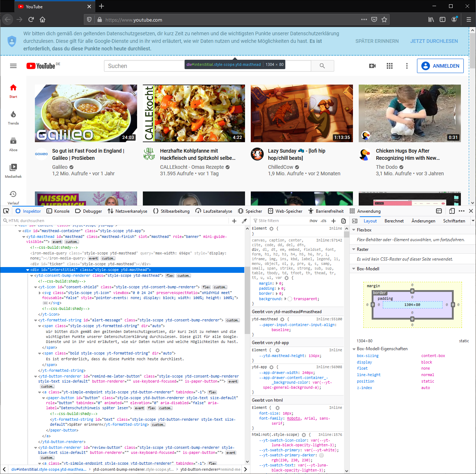The image size is (476, 474).
Task: Open Lazy Sunday lofi video thumbnail
Action: pos(302,113)
